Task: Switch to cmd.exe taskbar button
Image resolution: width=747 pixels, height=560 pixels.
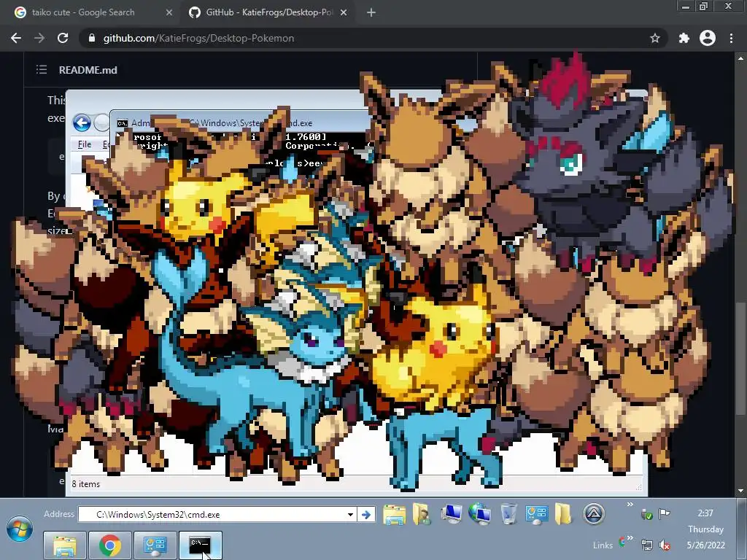Action: pyautogui.click(x=200, y=545)
